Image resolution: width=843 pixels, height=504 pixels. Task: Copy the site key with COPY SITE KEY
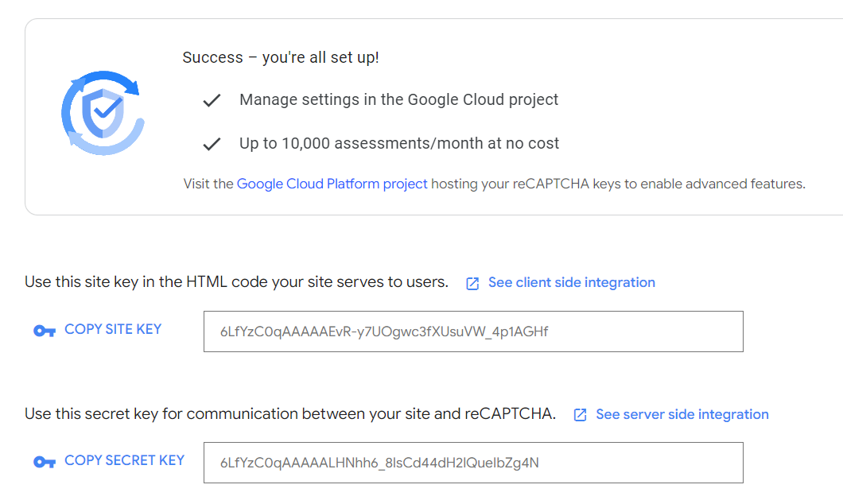(x=113, y=329)
